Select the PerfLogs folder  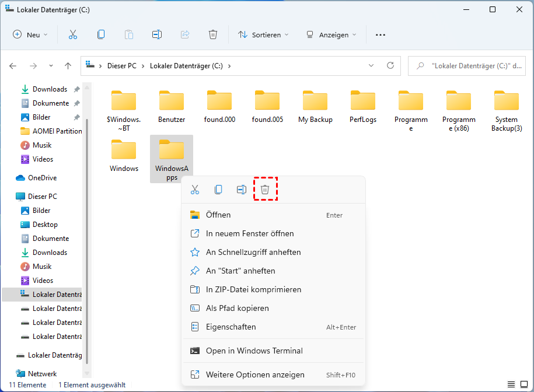363,107
